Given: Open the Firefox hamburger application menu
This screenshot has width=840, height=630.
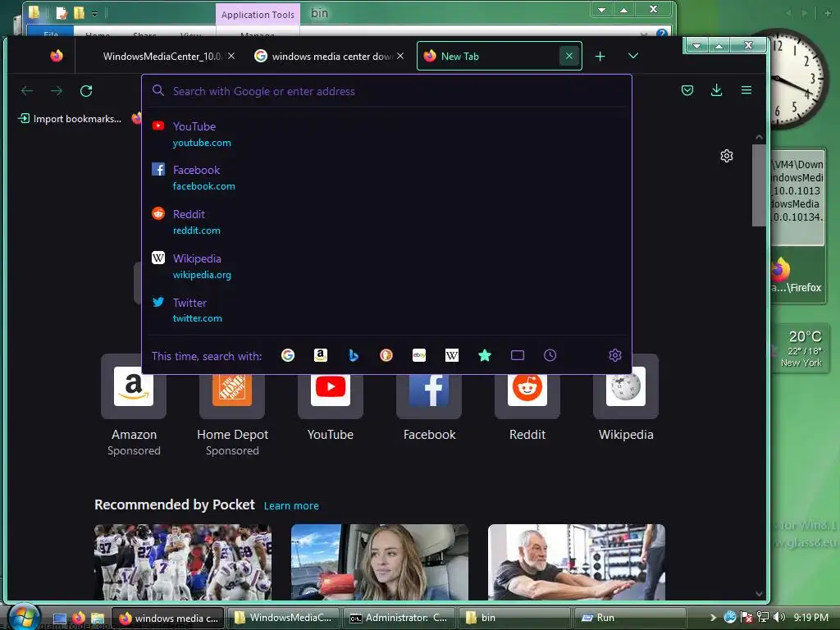Looking at the screenshot, I should (746, 90).
